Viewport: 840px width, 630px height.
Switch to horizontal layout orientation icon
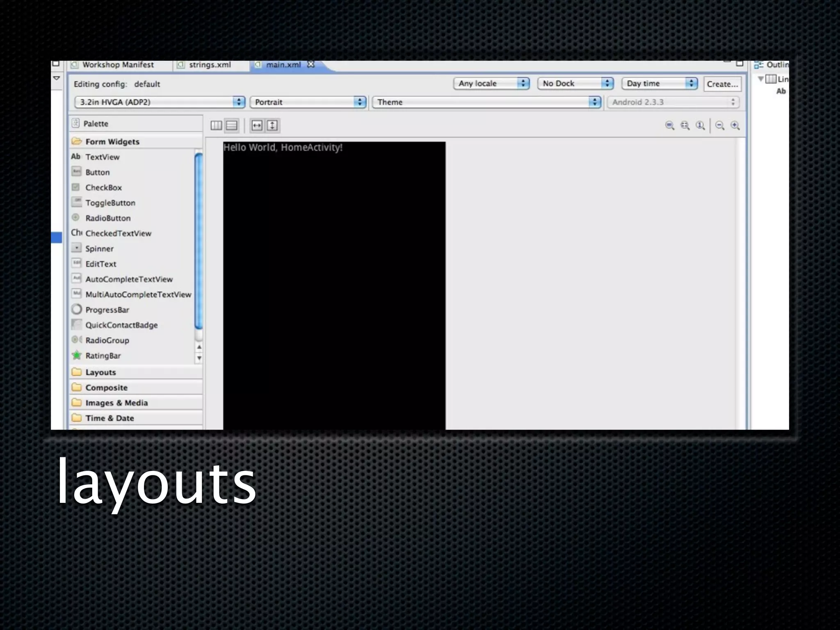tap(216, 126)
